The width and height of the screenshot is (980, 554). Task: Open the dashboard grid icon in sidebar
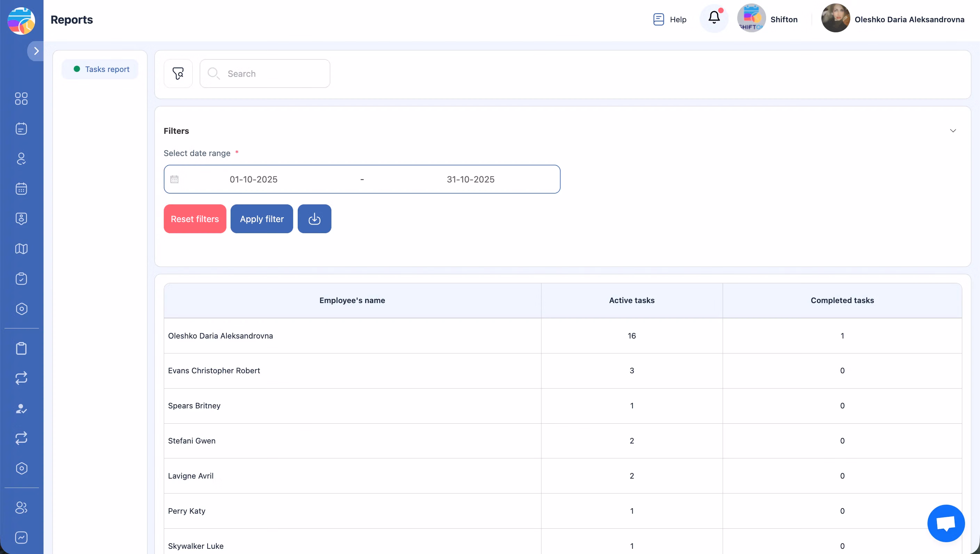[21, 99]
